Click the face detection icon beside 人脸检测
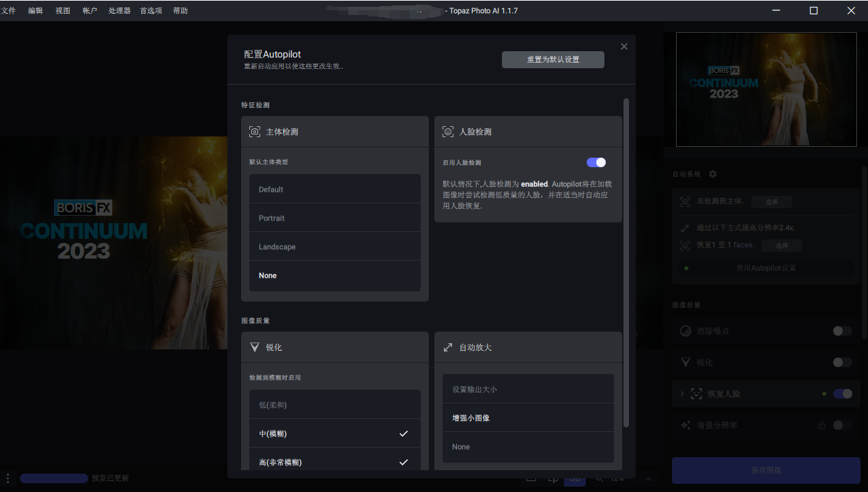The height and width of the screenshot is (492, 868). coord(448,132)
